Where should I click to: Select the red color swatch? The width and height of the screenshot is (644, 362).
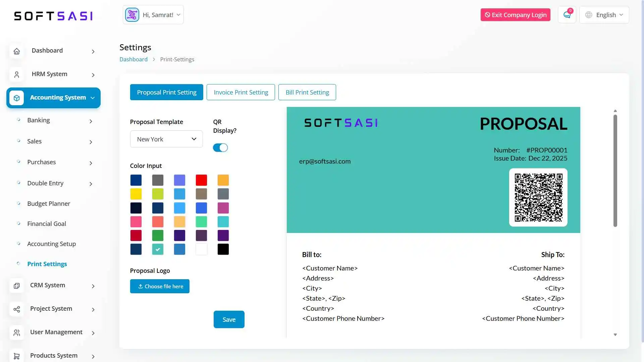pos(201,180)
